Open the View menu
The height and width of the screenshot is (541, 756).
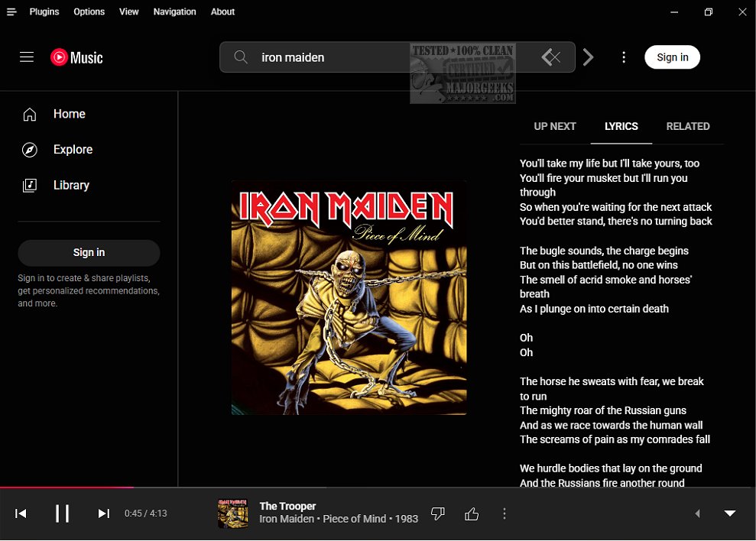tap(128, 11)
